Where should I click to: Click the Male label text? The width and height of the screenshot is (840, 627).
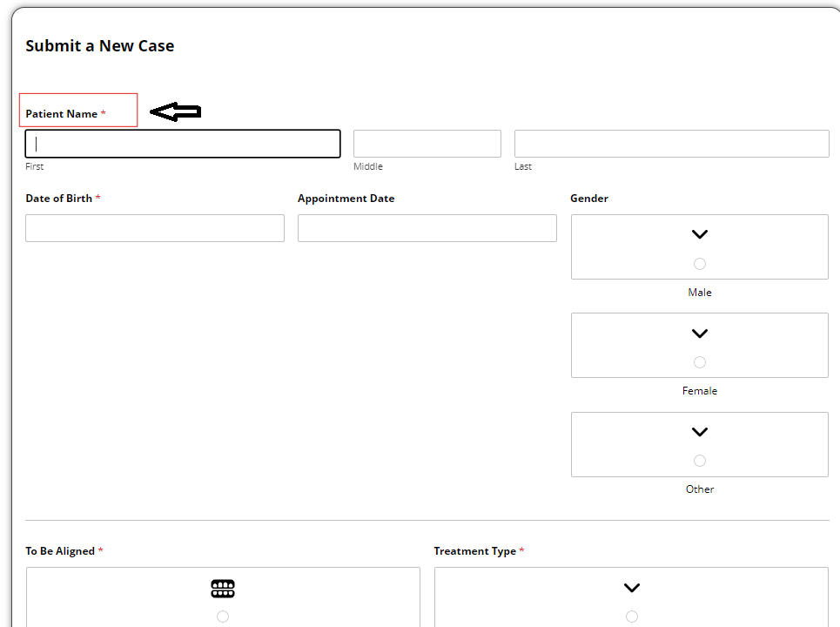[x=700, y=292]
